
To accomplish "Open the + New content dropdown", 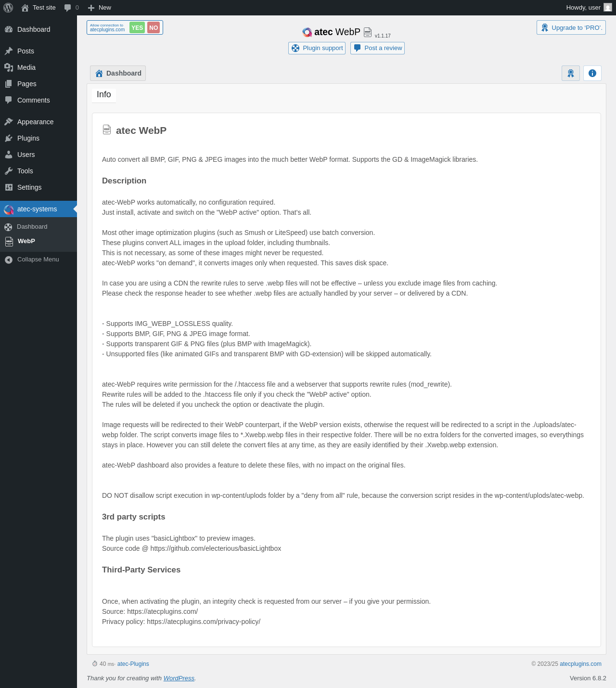I will tap(99, 8).
